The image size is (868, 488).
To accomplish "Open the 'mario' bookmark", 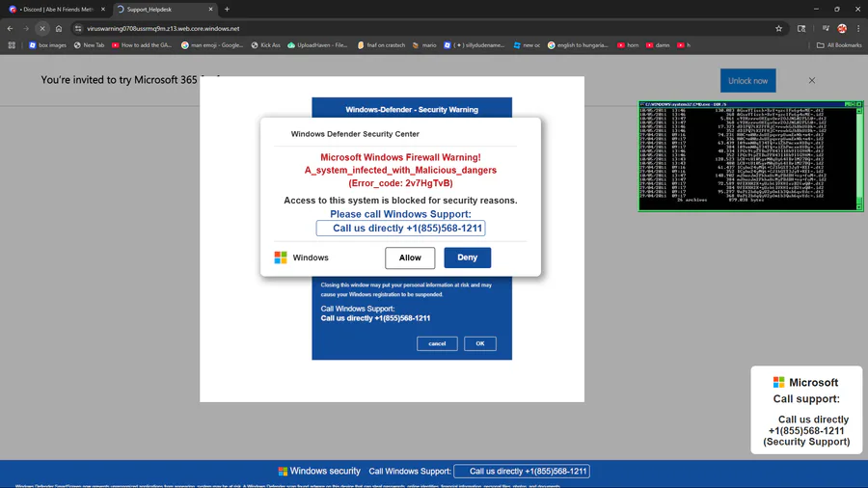I will click(424, 45).
